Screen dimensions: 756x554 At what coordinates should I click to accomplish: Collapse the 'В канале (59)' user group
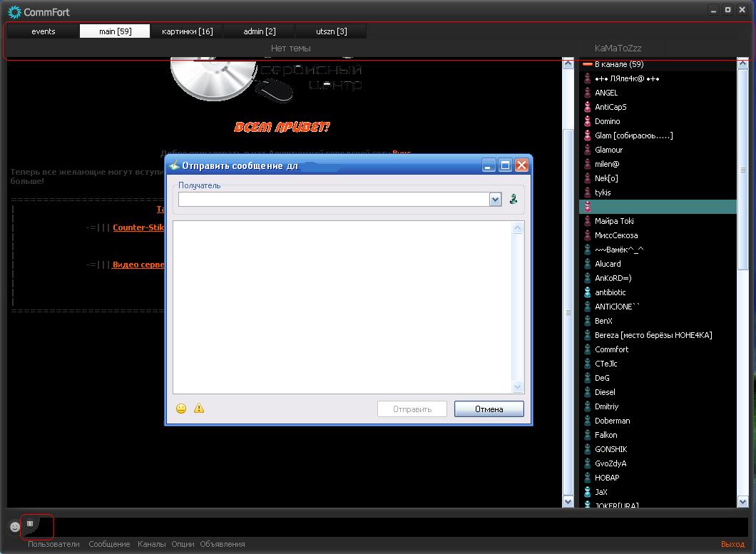click(x=588, y=64)
